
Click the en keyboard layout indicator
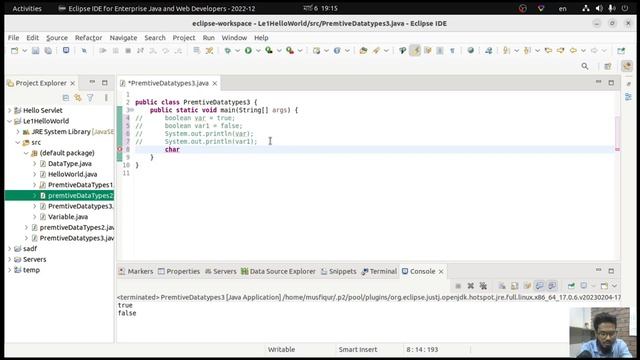562,9
